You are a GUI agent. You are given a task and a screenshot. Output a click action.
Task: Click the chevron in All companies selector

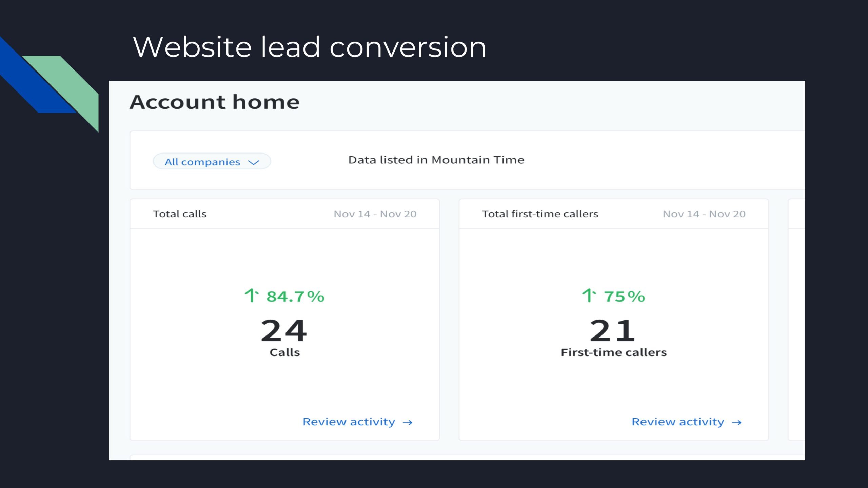(253, 163)
